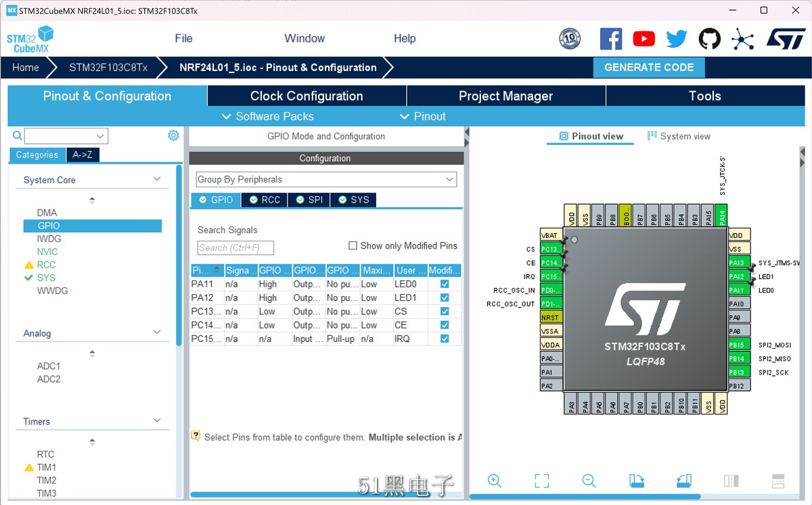The width and height of the screenshot is (812, 505).
Task: Click the search magnifier in the categories panel
Action: pyautogui.click(x=18, y=136)
